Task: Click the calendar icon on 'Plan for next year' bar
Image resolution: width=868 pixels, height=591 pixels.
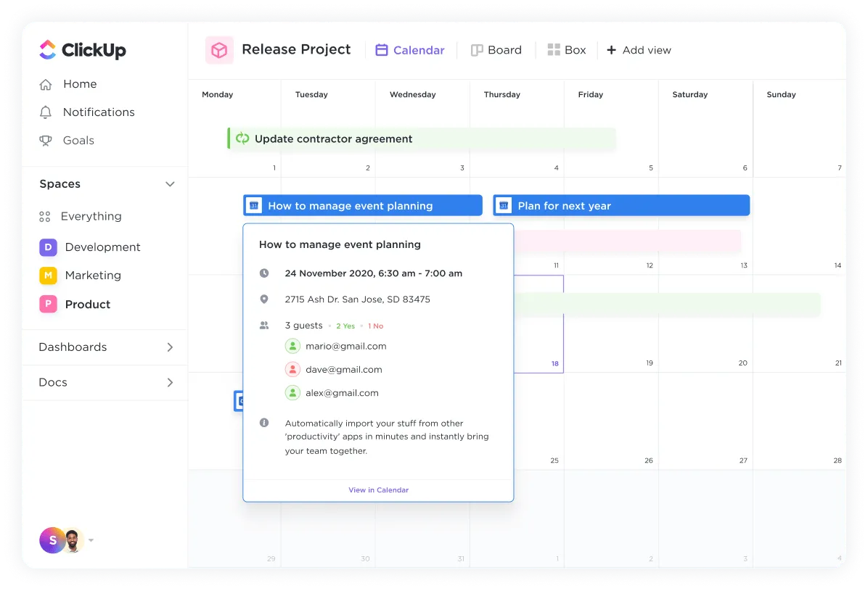Action: point(504,206)
